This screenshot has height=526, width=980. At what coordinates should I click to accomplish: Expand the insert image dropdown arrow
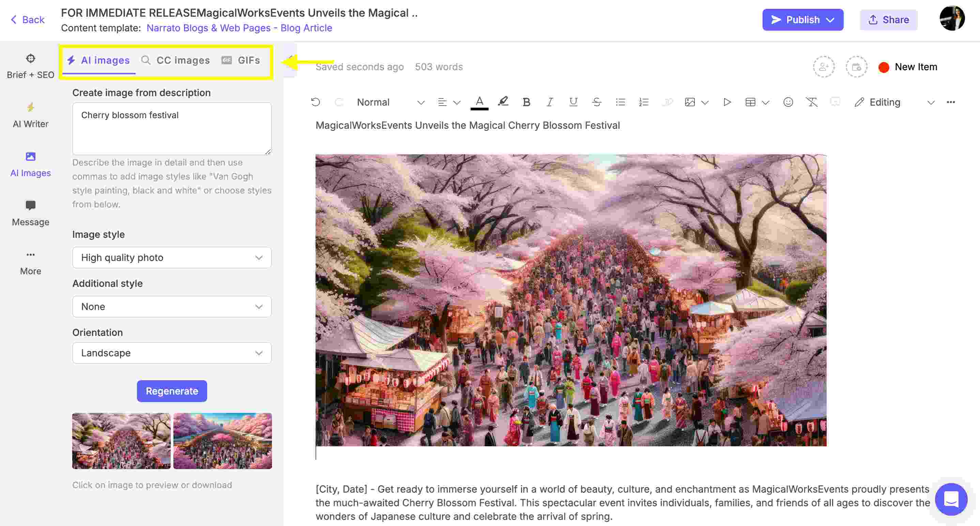705,103
